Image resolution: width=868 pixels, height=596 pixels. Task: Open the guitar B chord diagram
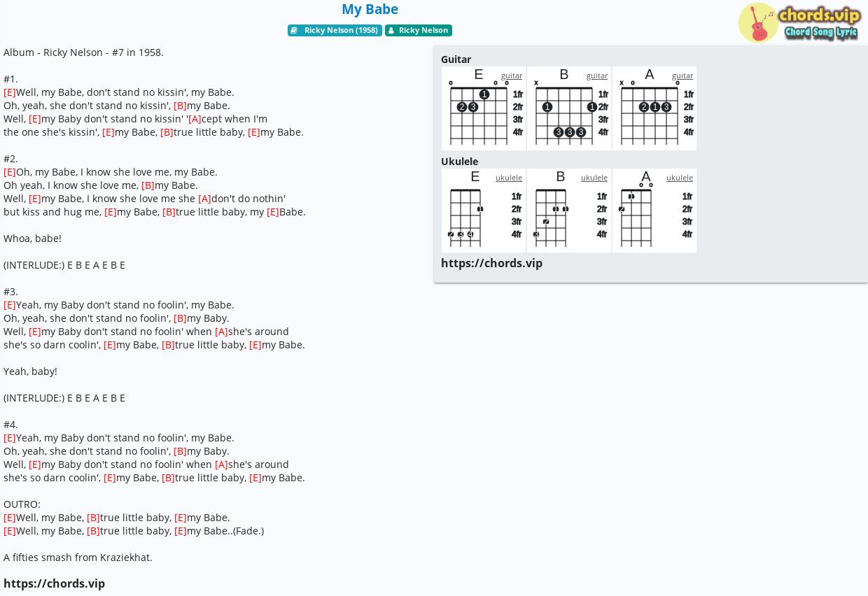[x=569, y=108]
